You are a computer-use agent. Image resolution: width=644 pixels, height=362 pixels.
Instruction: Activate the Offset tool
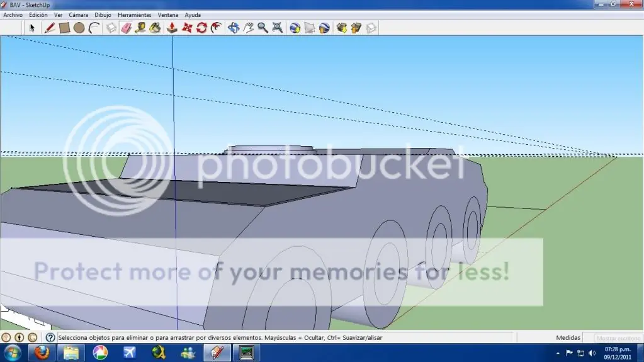tap(216, 28)
